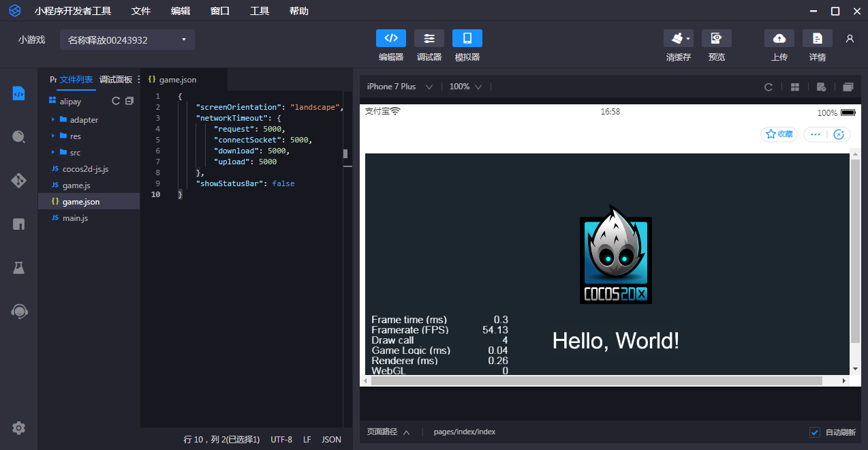Open the support headset sidebar icon
Image resolution: width=868 pixels, height=450 pixels.
[x=19, y=312]
